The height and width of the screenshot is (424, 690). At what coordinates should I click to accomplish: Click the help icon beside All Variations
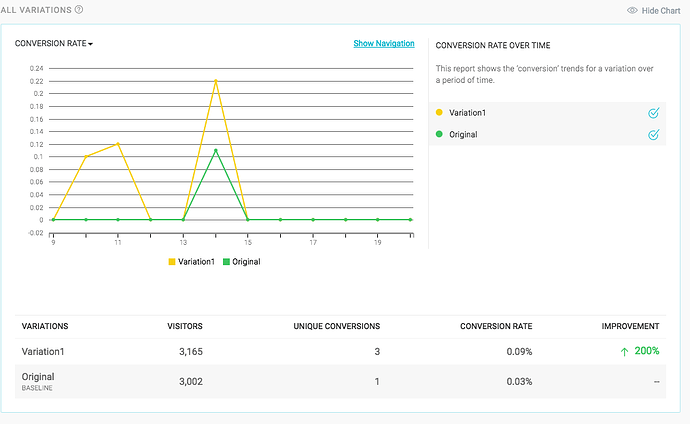[x=79, y=9]
